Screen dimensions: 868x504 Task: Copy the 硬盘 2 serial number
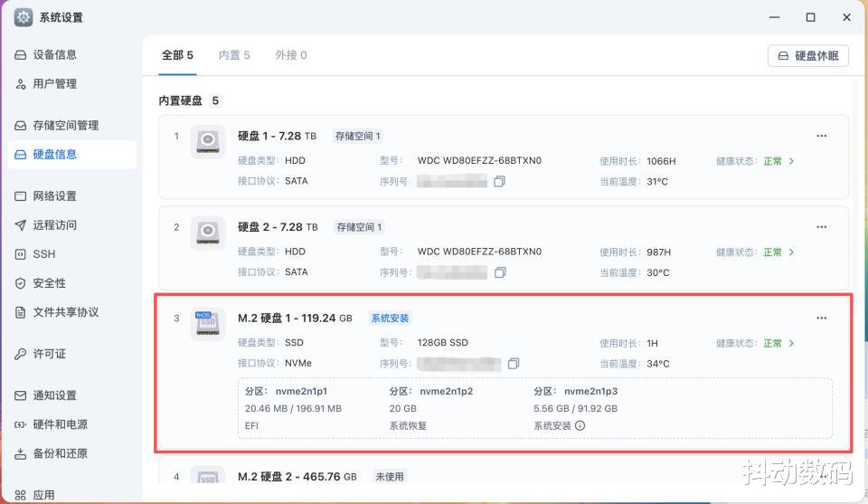(499, 272)
